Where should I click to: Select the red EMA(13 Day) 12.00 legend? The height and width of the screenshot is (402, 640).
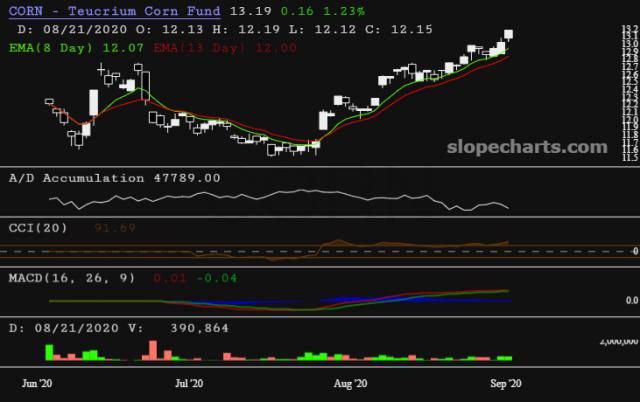click(225, 48)
